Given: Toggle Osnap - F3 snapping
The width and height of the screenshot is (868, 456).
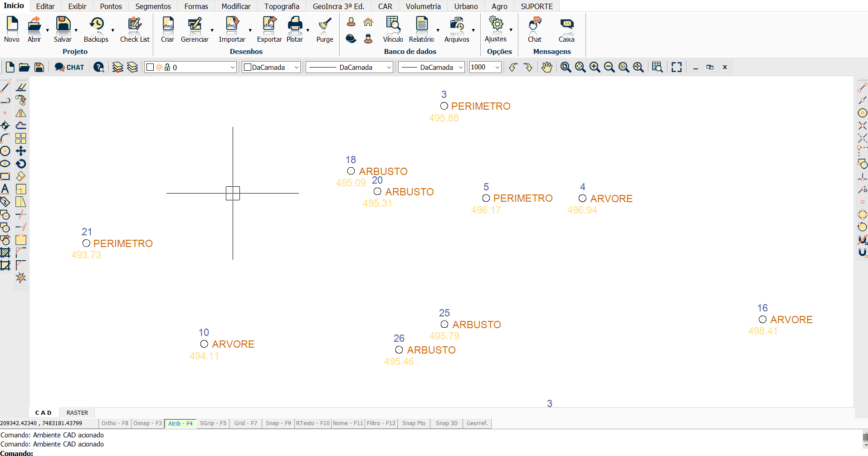Looking at the screenshot, I should coord(147,423).
